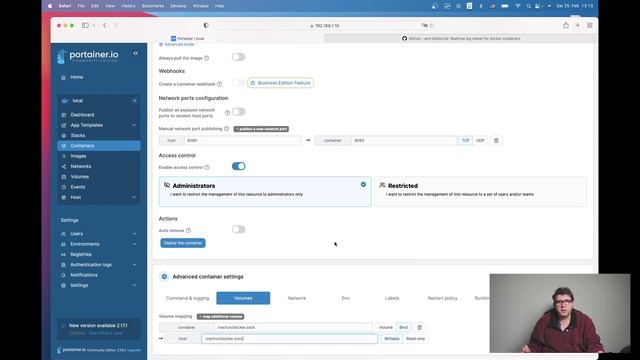Click the container volume path input field
Image resolution: width=640 pixels, height=360 pixels.
coord(293,327)
